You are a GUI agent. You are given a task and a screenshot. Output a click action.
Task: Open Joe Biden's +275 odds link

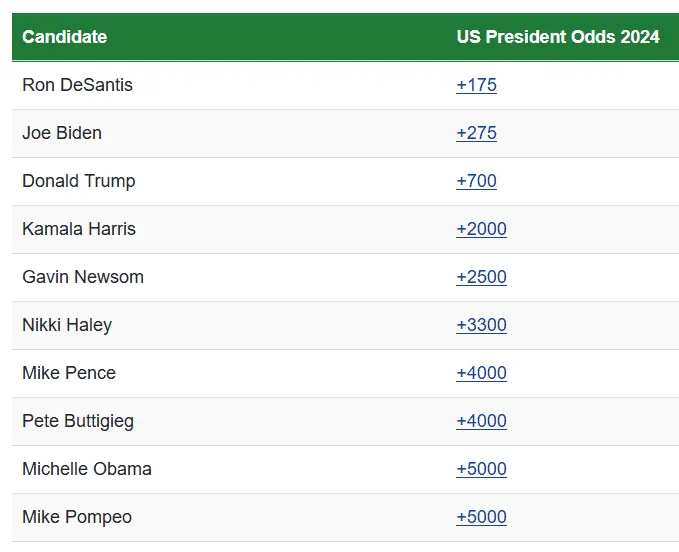476,133
